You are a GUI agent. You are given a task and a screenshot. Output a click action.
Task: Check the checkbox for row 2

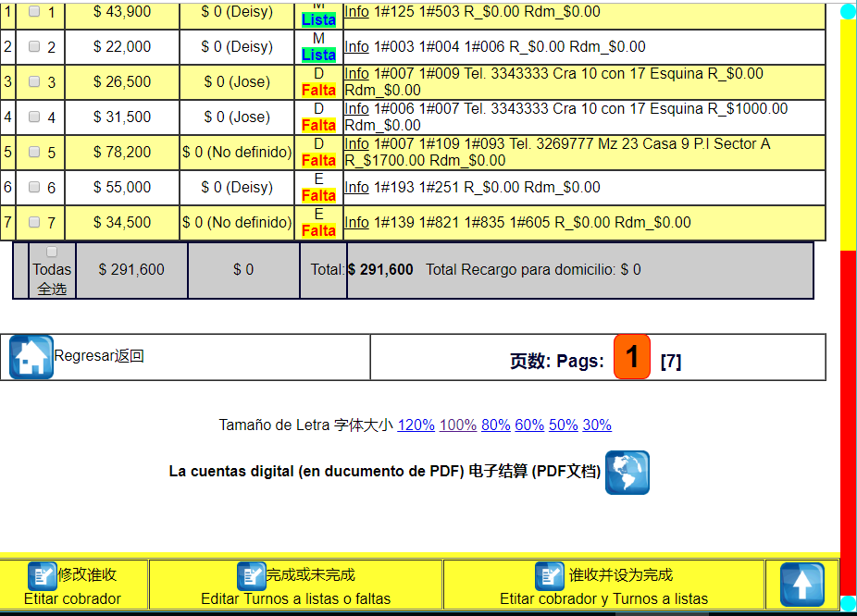tap(34, 46)
